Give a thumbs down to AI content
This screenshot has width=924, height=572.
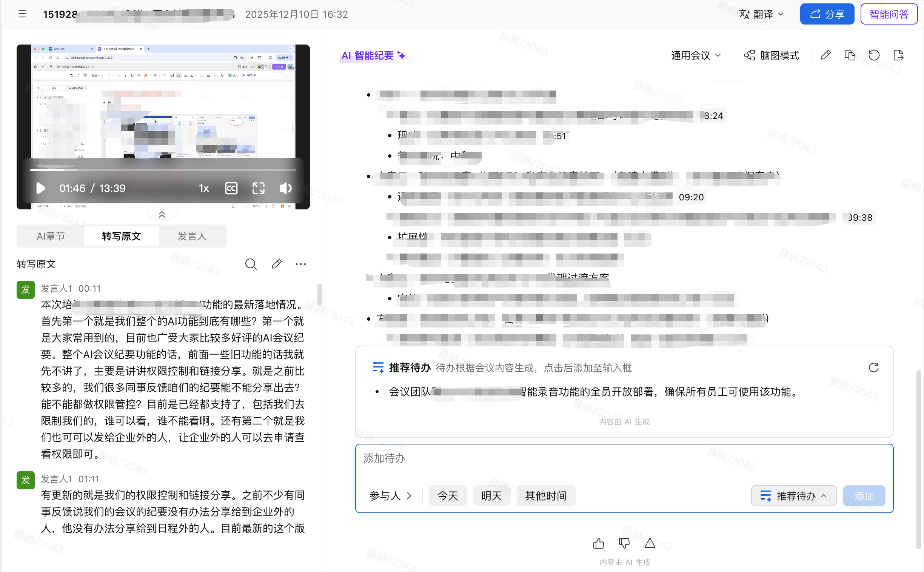coord(624,543)
